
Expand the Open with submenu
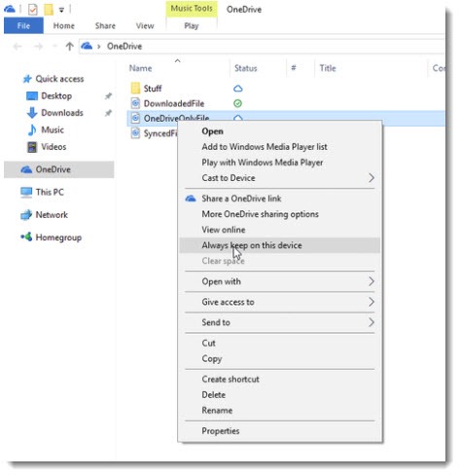(279, 281)
